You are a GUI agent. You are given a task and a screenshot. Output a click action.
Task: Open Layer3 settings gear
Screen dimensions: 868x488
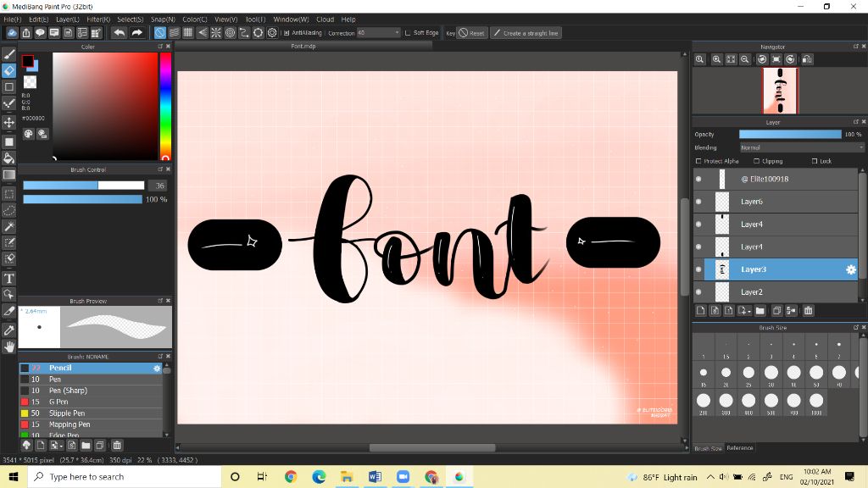tap(851, 269)
